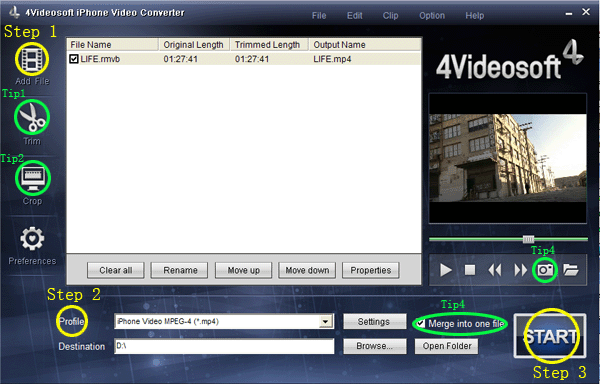Open the Option menu
Viewport: 600px width, 384px height.
tap(432, 16)
